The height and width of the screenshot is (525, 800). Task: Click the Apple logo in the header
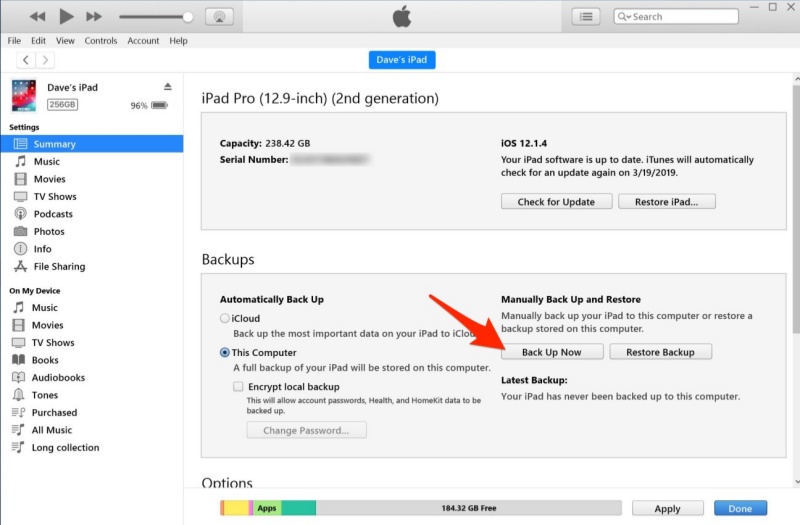[402, 16]
